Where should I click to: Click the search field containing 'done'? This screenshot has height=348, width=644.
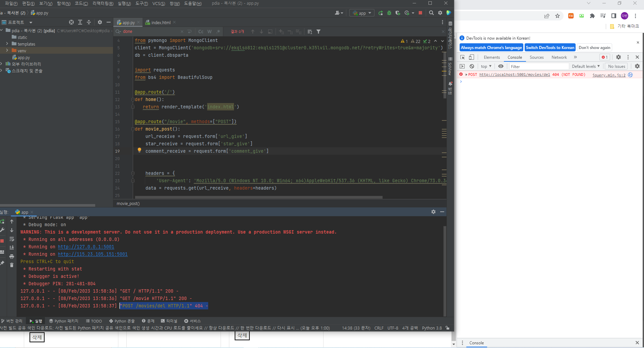point(151,32)
